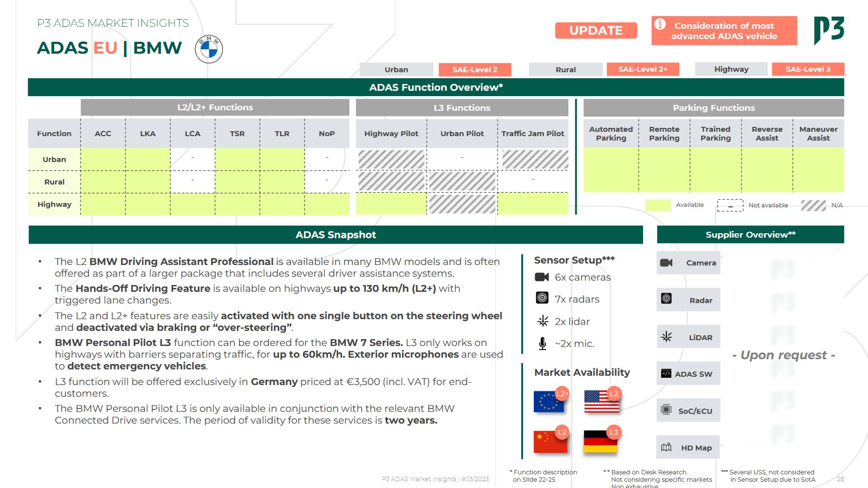Click the page number 28

tap(840, 479)
